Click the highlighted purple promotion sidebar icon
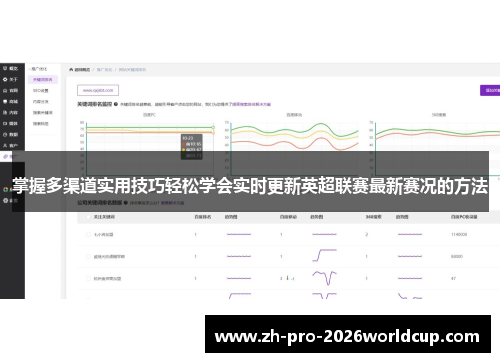The image size is (500, 362). pos(5,156)
